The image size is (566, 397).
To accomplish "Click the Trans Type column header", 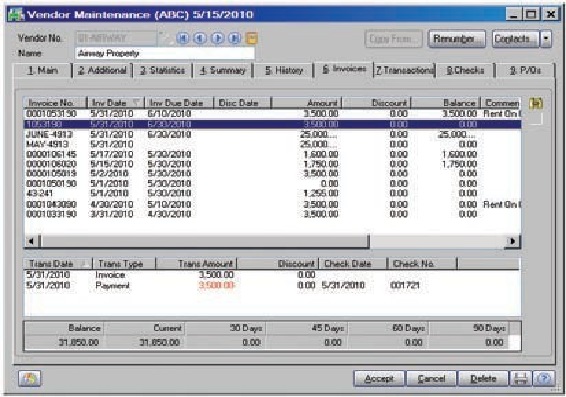I will pyautogui.click(x=124, y=264).
